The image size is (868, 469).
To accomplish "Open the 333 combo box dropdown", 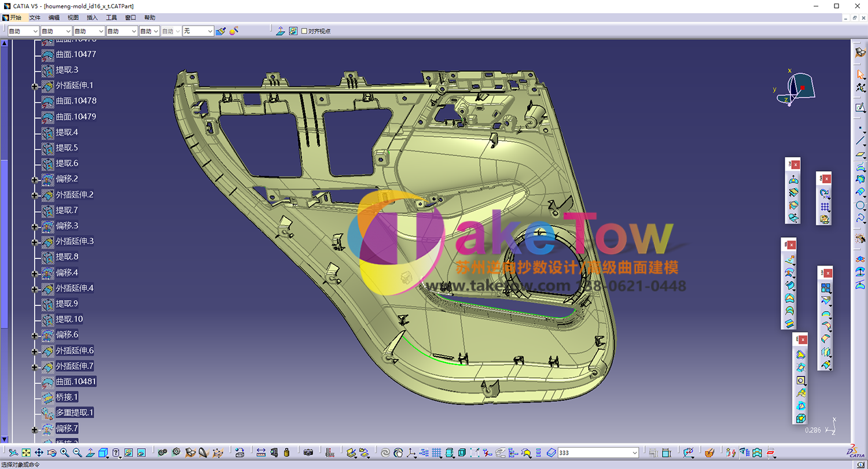I will coord(634,453).
